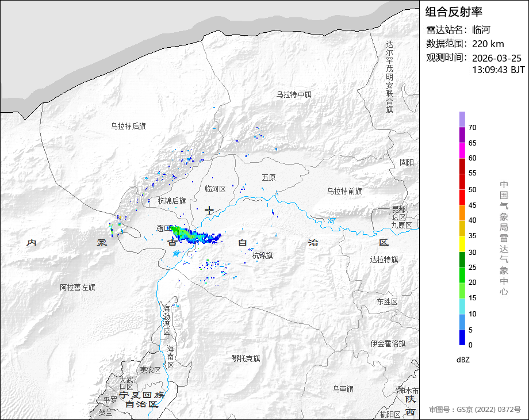Click the blue river label 黄
529x420 pixels.
pos(176,254)
